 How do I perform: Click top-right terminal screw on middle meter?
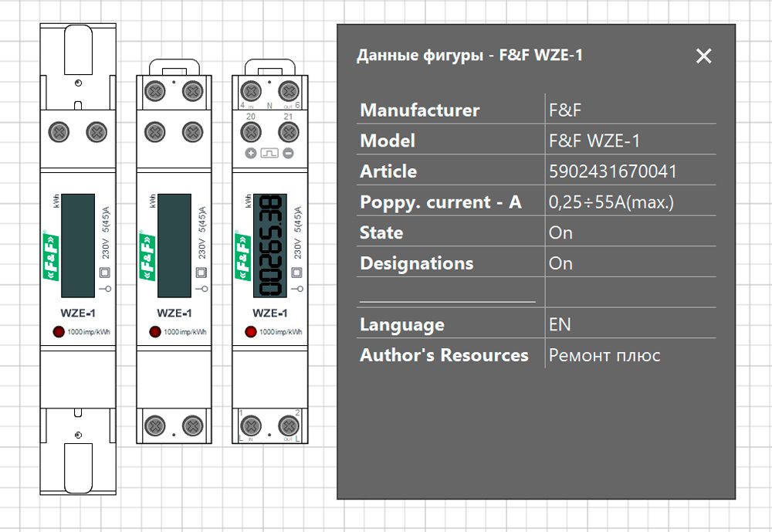click(192, 91)
